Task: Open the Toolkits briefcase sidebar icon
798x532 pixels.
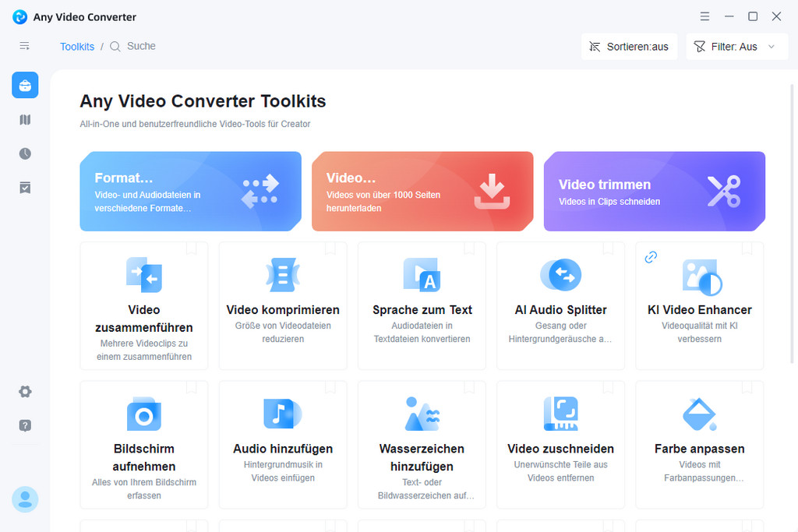Action: tap(25, 85)
